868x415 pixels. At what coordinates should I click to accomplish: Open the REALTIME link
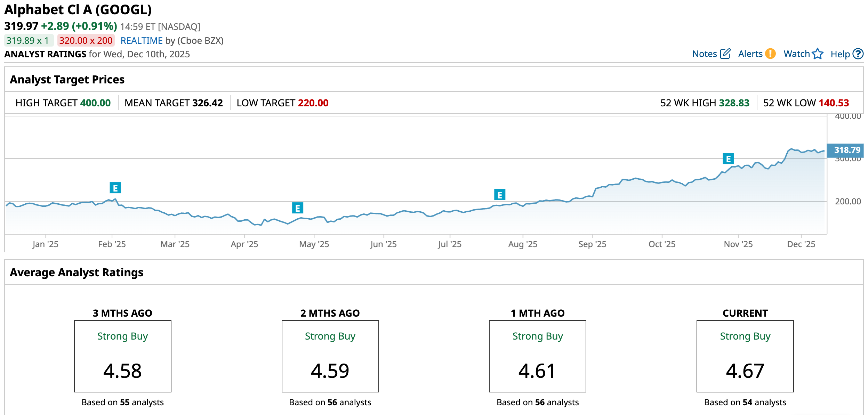coord(142,41)
